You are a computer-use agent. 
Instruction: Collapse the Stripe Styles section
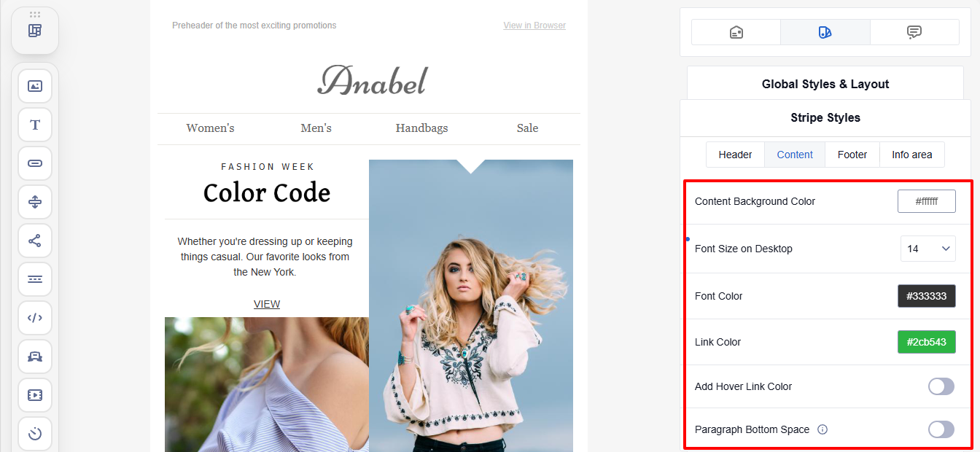[825, 117]
